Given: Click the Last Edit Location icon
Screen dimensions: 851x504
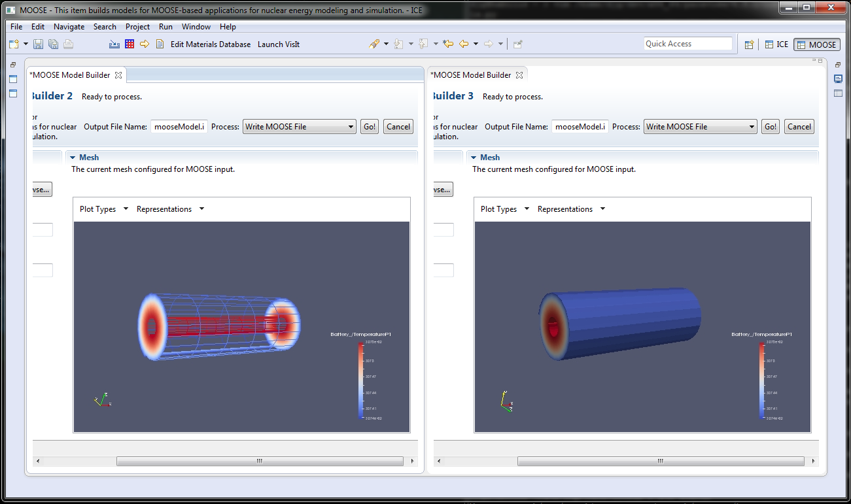Looking at the screenshot, I should (x=447, y=44).
